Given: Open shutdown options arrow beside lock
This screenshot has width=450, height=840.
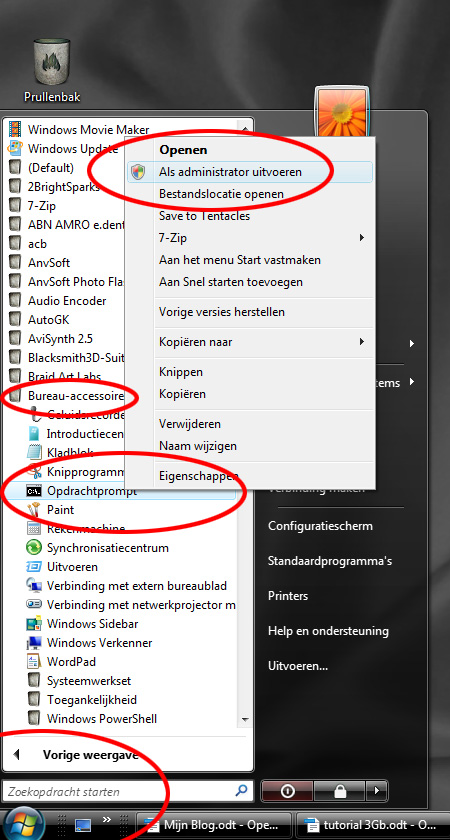Looking at the screenshot, I should [x=377, y=791].
